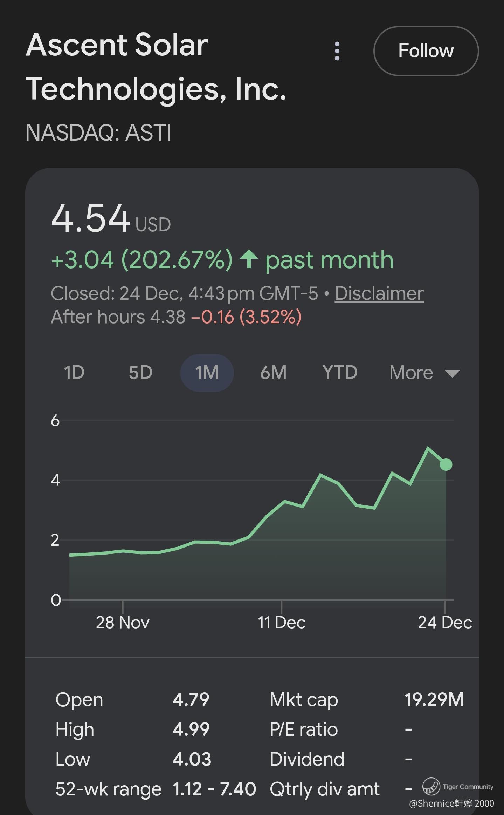The width and height of the screenshot is (504, 815).
Task: Click the 28 Nov date marker
Action: point(123,623)
